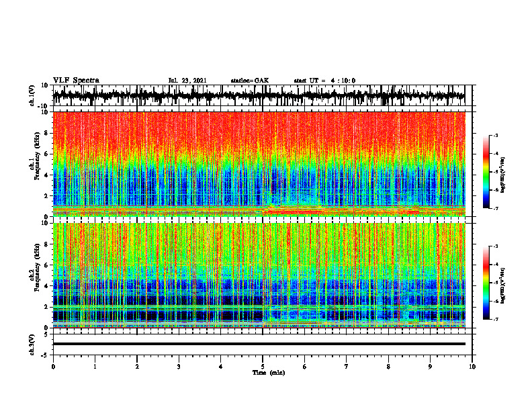Click the time axis tick label "5"
Screen dimensions: 532x411
pyautogui.click(x=263, y=366)
